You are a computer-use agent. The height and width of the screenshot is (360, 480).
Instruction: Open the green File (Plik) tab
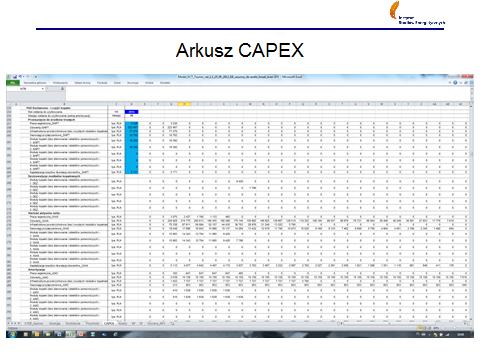click(x=12, y=82)
